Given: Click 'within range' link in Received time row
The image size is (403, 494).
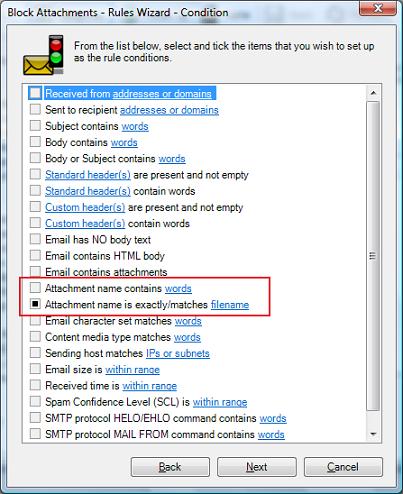Looking at the screenshot, I should (x=150, y=386).
